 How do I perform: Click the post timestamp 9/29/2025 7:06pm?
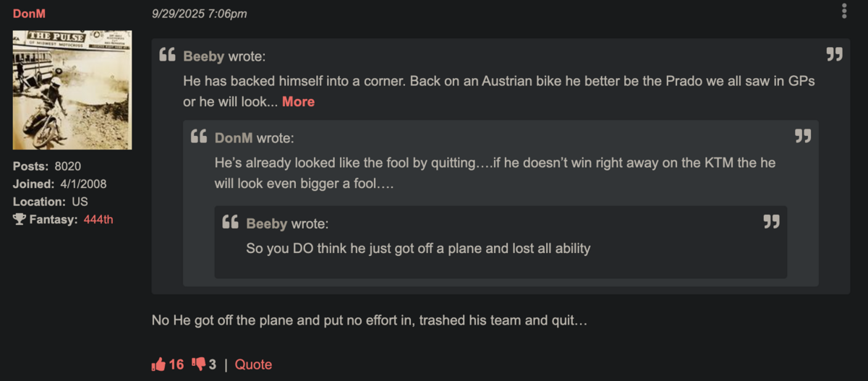pyautogui.click(x=199, y=14)
